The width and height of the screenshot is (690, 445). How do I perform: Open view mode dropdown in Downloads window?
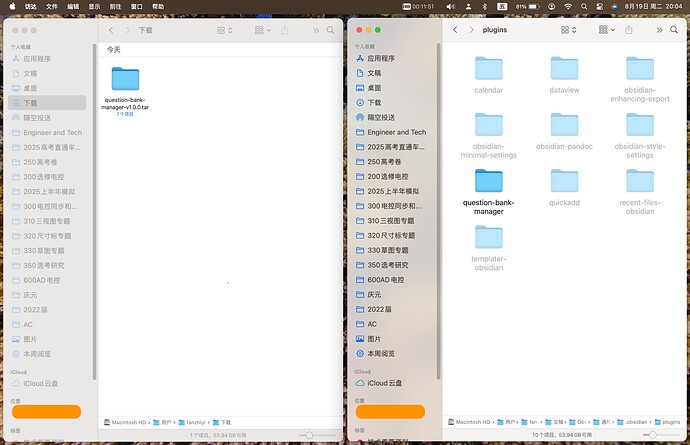pyautogui.click(x=226, y=31)
